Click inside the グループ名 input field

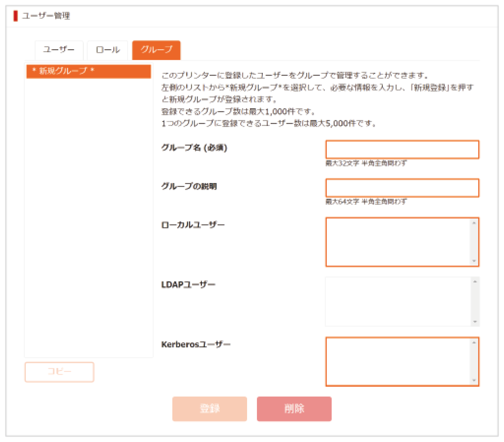(401, 150)
